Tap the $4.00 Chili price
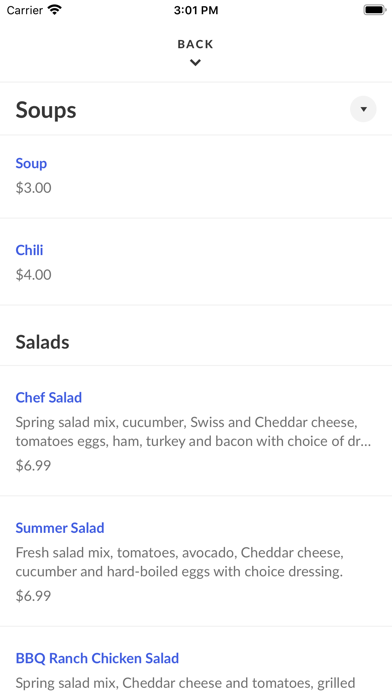The width and height of the screenshot is (392, 696). pyautogui.click(x=34, y=275)
